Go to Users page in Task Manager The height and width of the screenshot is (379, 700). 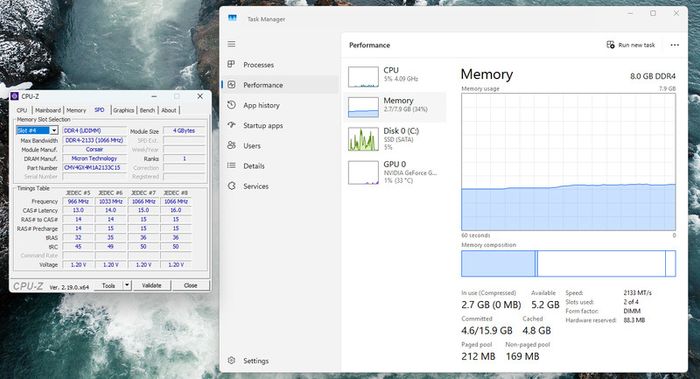252,146
